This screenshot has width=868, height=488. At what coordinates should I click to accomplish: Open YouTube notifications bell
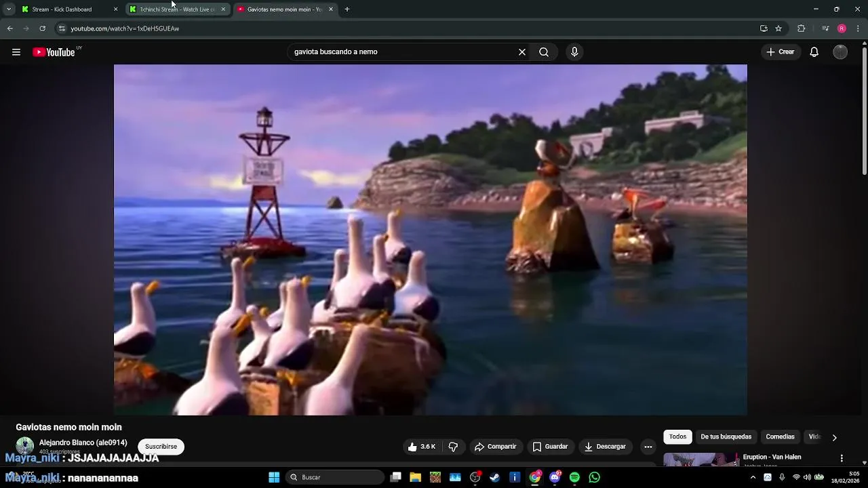tap(814, 52)
